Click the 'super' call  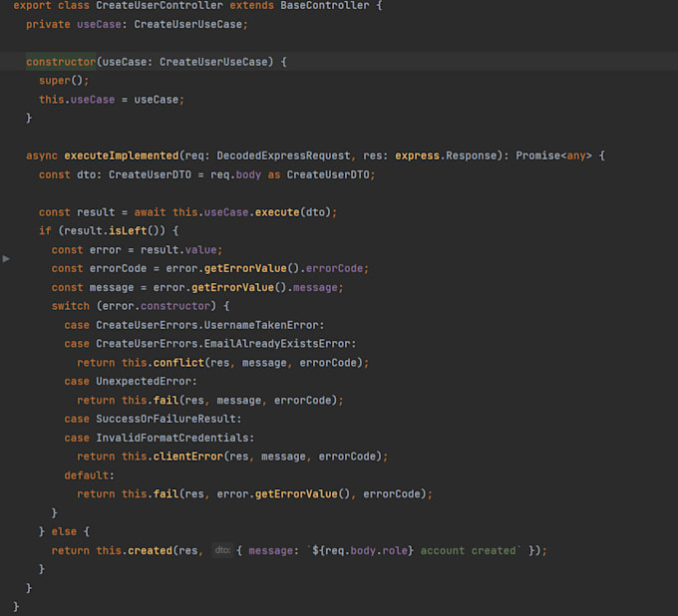tap(55, 81)
